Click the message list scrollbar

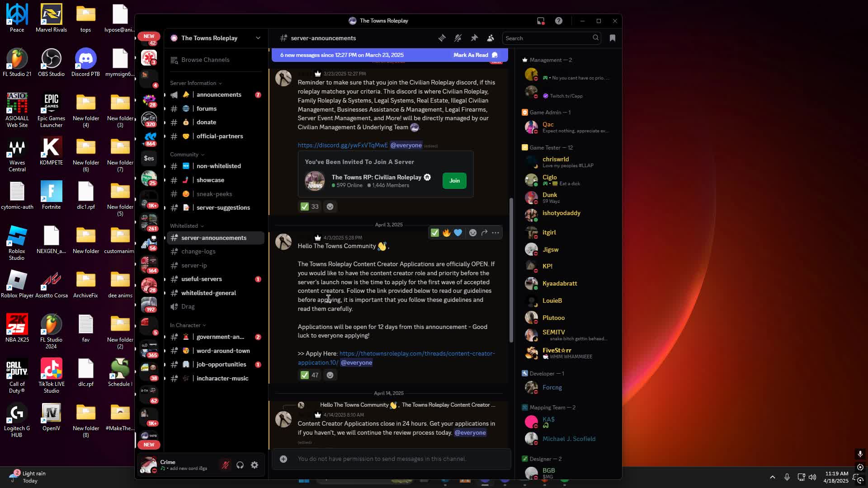coord(511,270)
